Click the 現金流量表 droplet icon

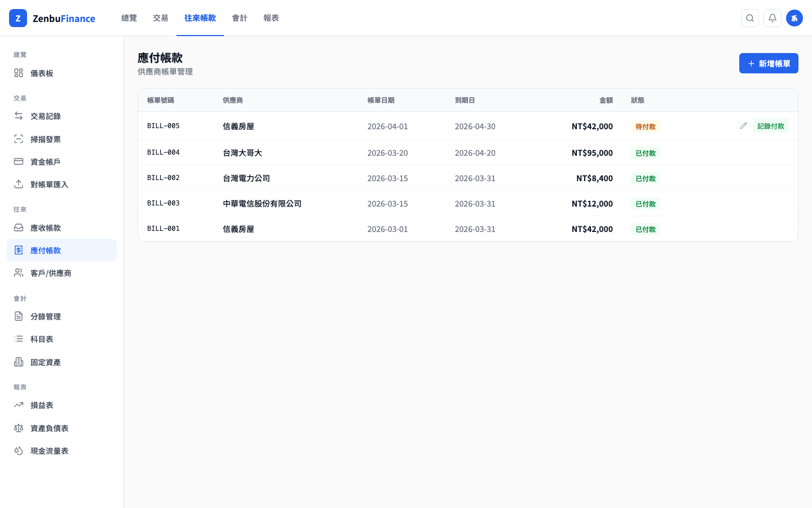point(19,450)
